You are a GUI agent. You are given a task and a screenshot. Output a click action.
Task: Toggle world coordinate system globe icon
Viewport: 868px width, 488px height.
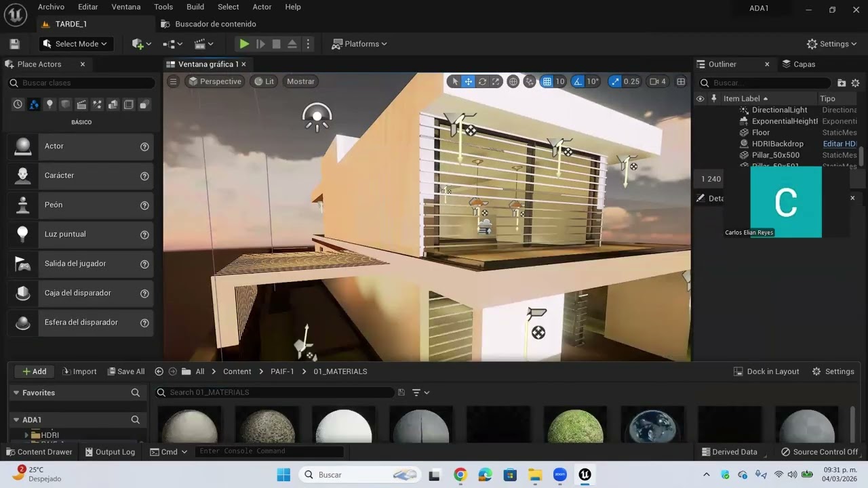pos(513,81)
